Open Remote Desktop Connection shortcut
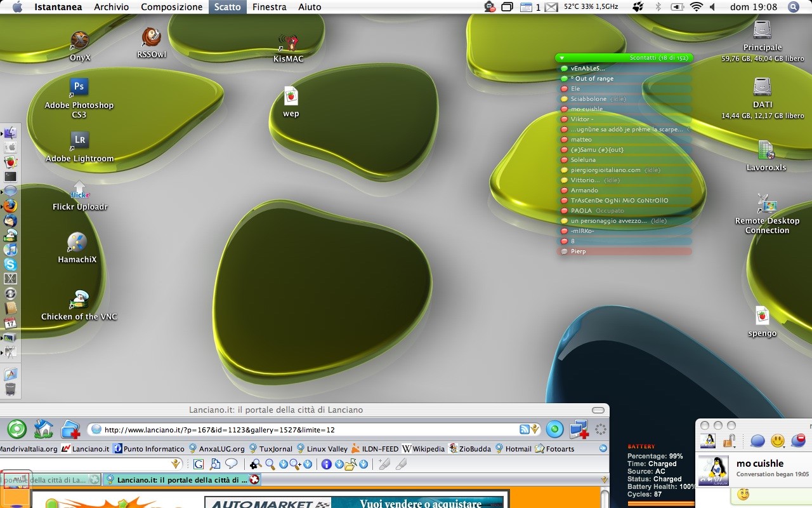The height and width of the screenshot is (508, 812). pos(767,204)
